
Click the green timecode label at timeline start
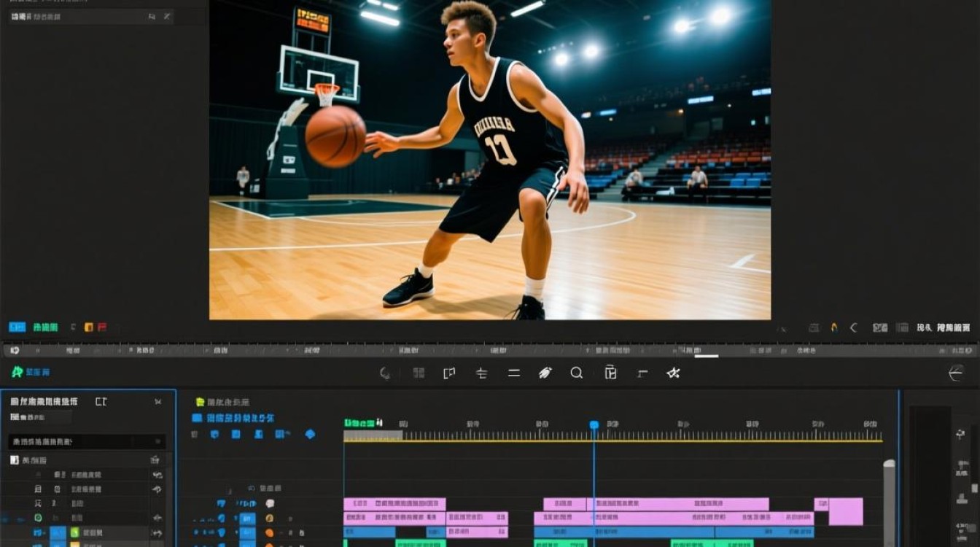tap(360, 423)
